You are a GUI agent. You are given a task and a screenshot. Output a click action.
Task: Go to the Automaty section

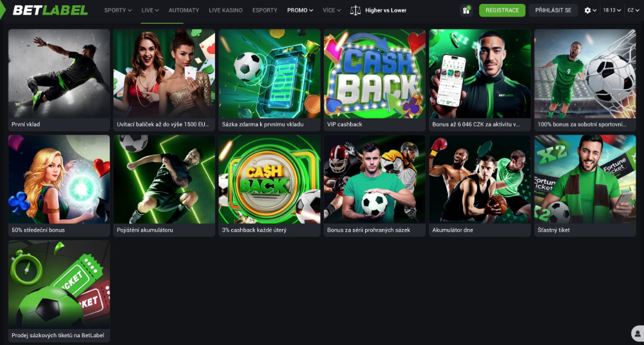point(184,10)
